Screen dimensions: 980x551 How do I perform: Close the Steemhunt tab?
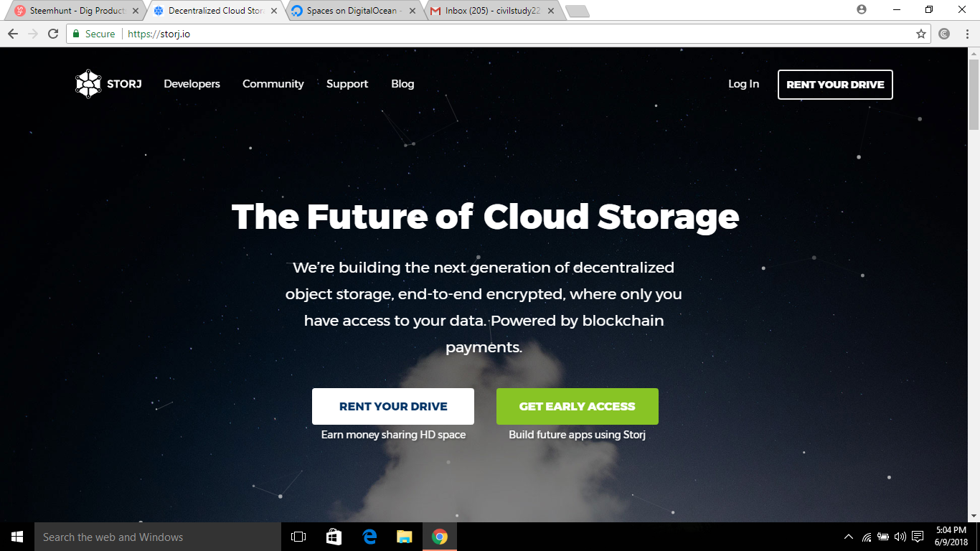(136, 11)
